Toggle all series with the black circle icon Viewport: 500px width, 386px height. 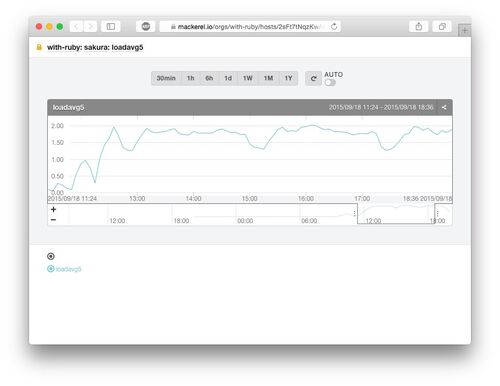pos(51,256)
